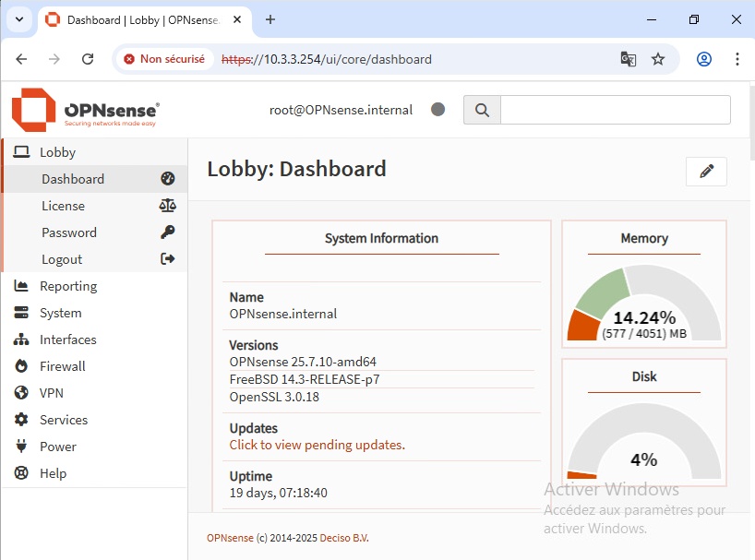Click the Firewall flame icon
755x560 pixels.
[x=21, y=366]
